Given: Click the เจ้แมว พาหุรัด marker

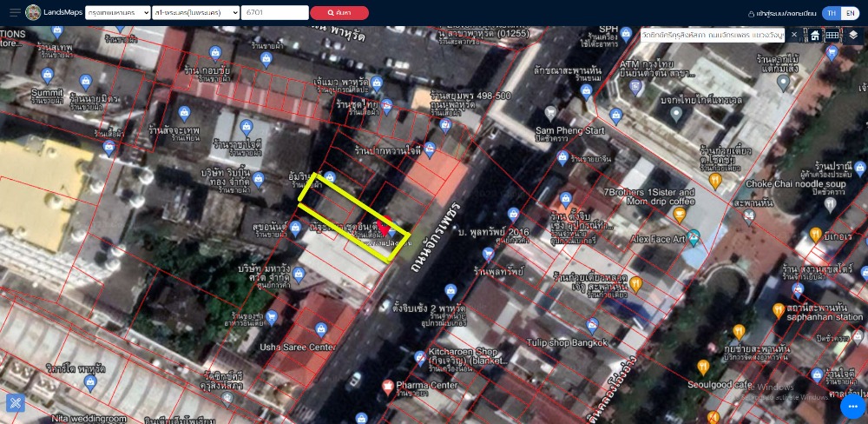Looking at the screenshot, I should click(377, 84).
